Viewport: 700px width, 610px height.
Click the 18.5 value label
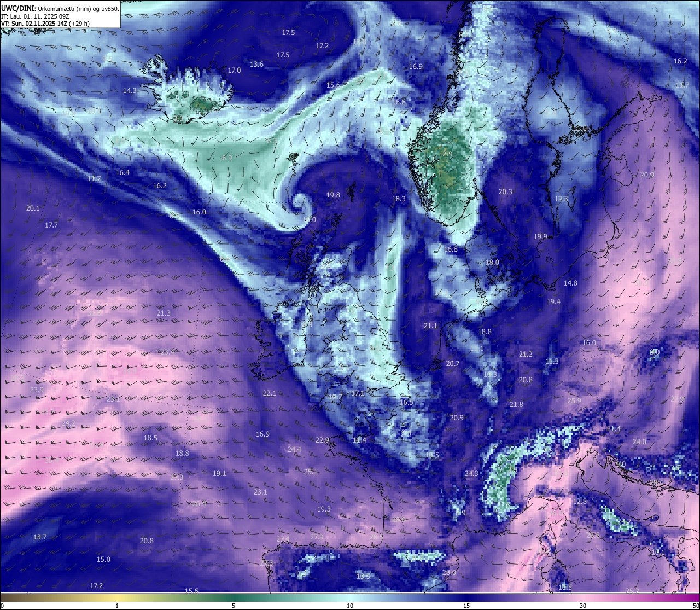(150, 438)
